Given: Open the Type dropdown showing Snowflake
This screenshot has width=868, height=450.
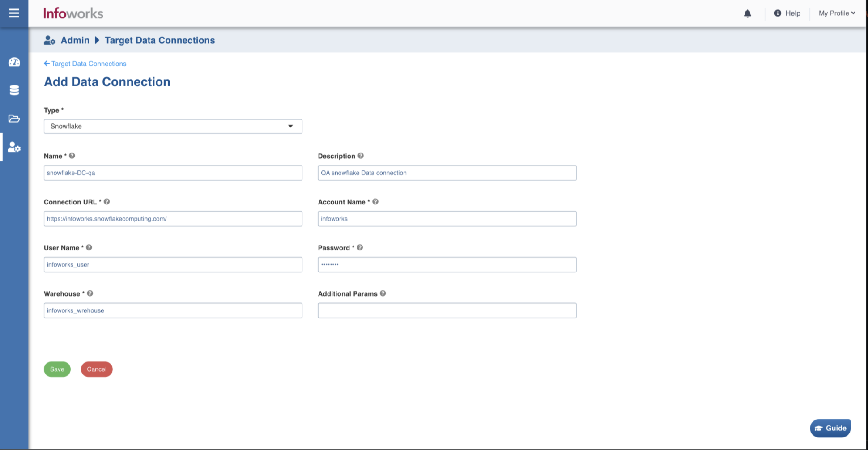Looking at the screenshot, I should (173, 126).
